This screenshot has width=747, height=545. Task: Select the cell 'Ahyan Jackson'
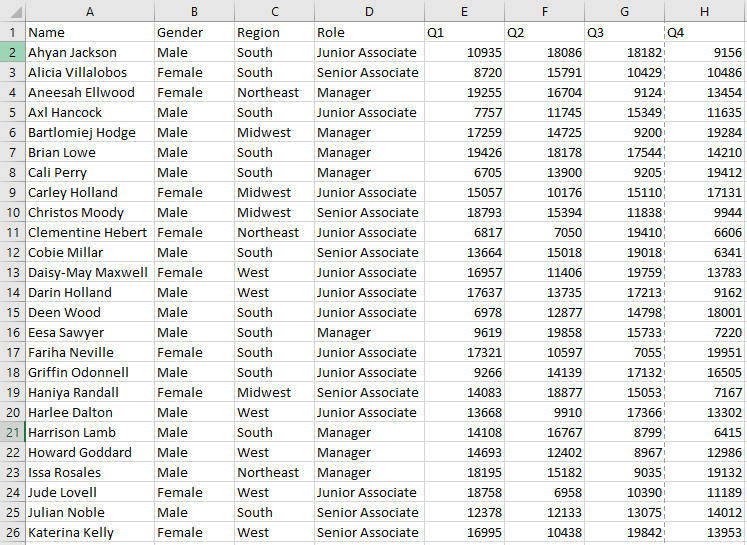90,52
